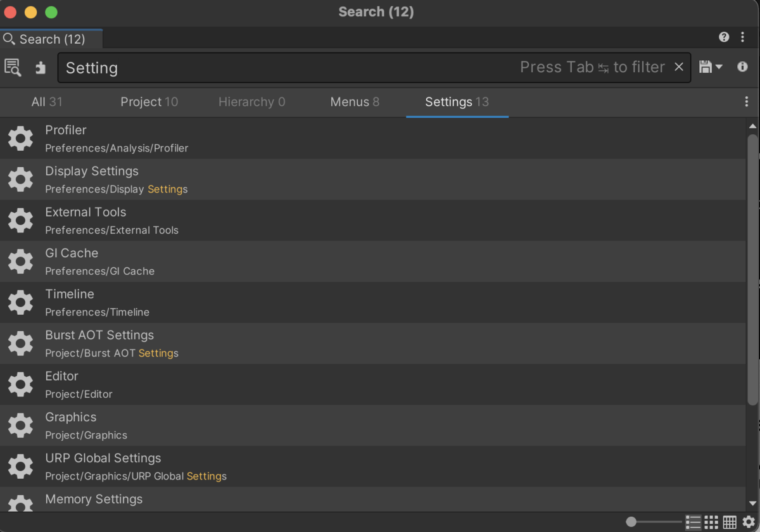Image resolution: width=760 pixels, height=532 pixels.
Task: Open the window's three-dot options menu
Action: point(743,37)
